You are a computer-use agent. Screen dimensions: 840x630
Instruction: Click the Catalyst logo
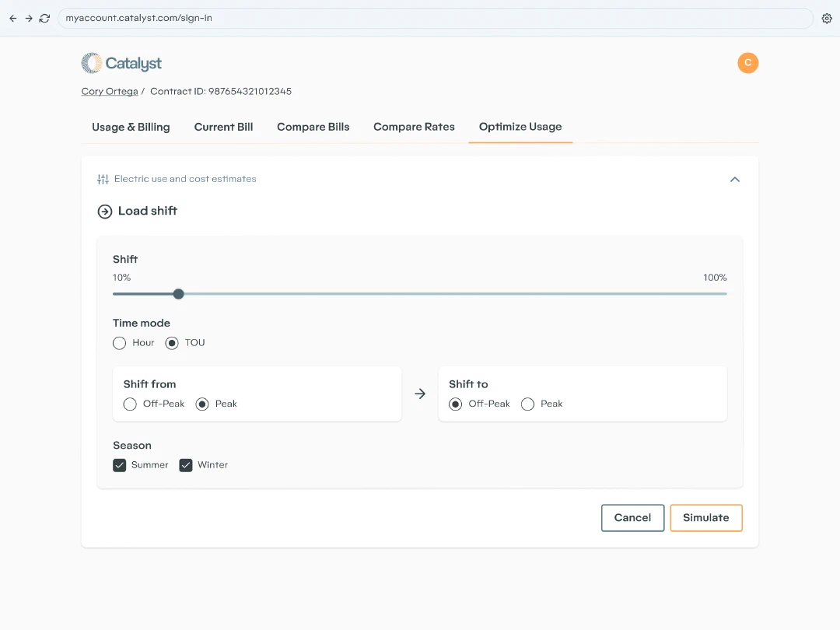[121, 63]
